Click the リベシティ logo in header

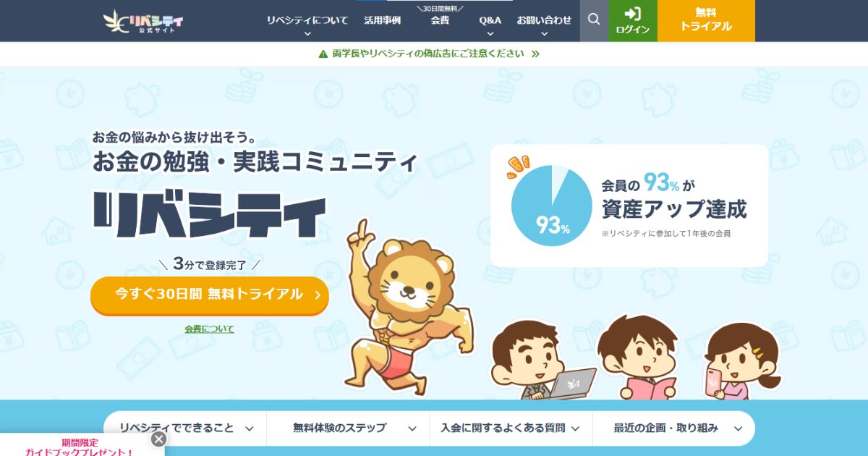143,21
